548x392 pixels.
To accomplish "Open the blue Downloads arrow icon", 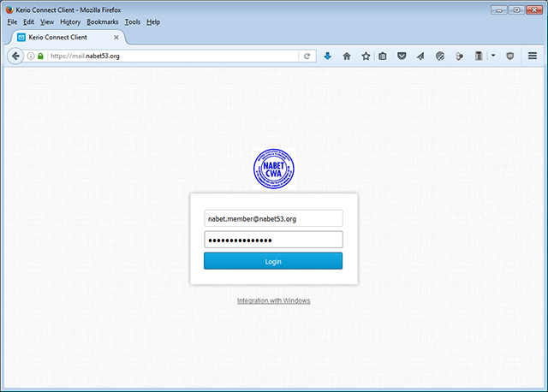I will click(x=327, y=56).
